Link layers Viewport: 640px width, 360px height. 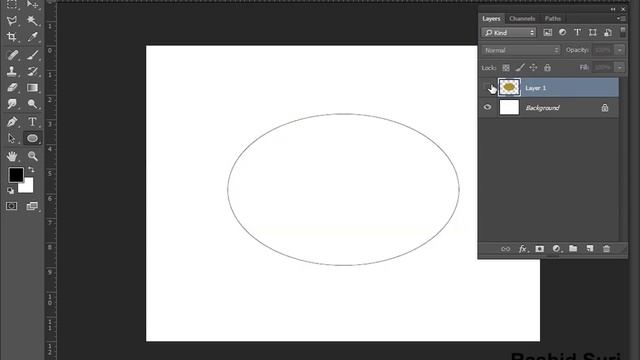coord(505,249)
